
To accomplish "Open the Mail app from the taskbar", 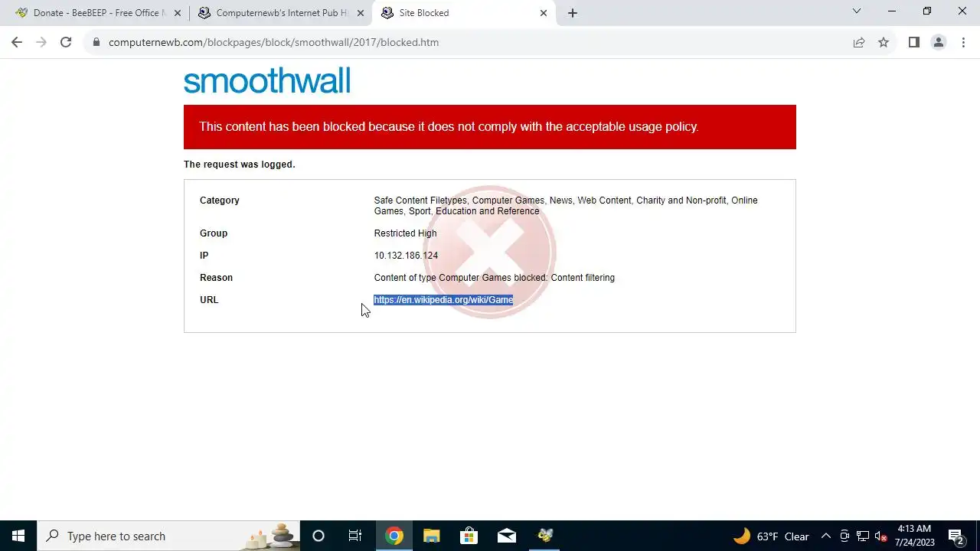I will [x=506, y=536].
